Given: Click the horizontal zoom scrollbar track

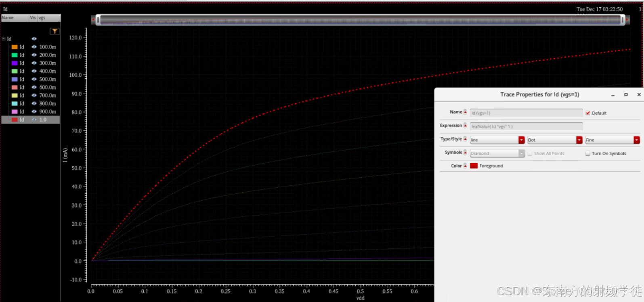Looking at the screenshot, I should [360, 20].
